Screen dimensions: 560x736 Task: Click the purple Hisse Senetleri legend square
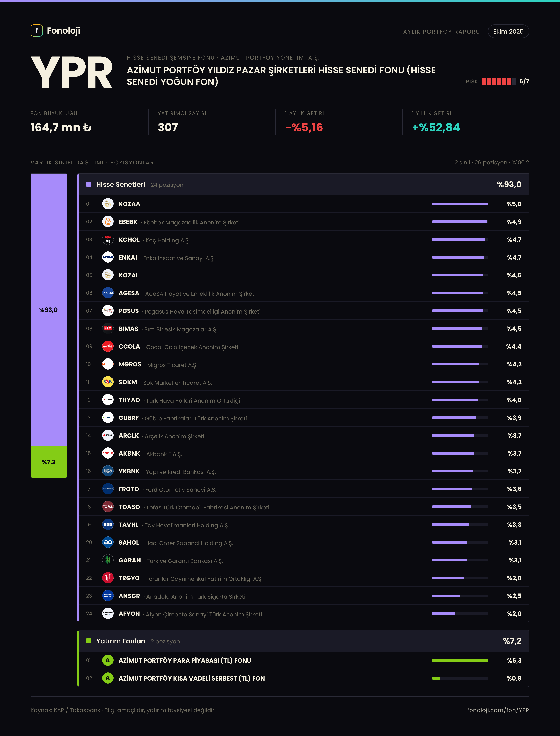pos(89,184)
